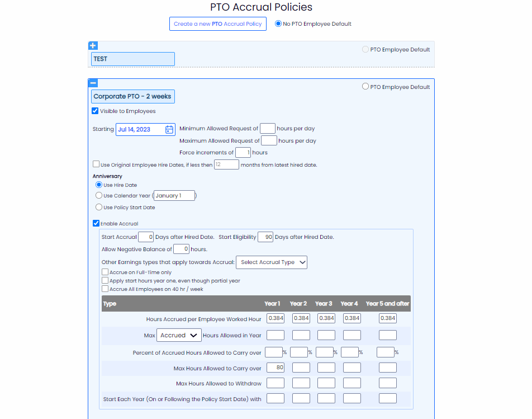This screenshot has height=419, width=532.
Task: Click Year 4 Hours Accrued per Worked Hour
Action: coord(352,318)
